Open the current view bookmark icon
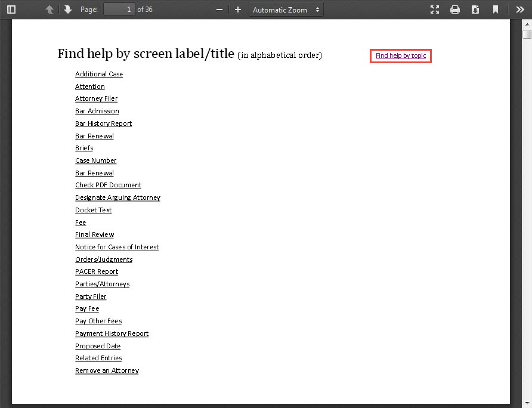Image resolution: width=532 pixels, height=408 pixels. [x=496, y=10]
